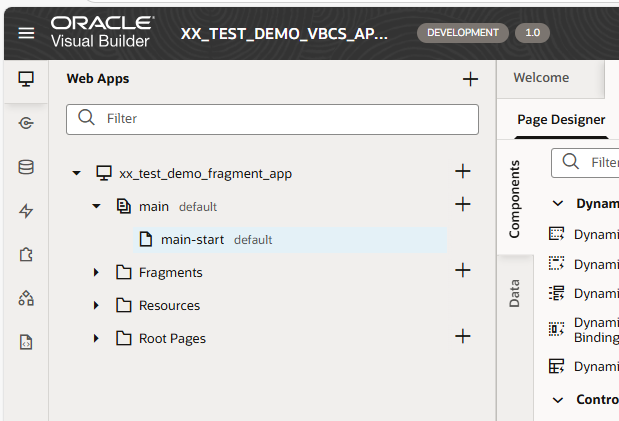Click the plus icon next to Fragments

(x=462, y=270)
